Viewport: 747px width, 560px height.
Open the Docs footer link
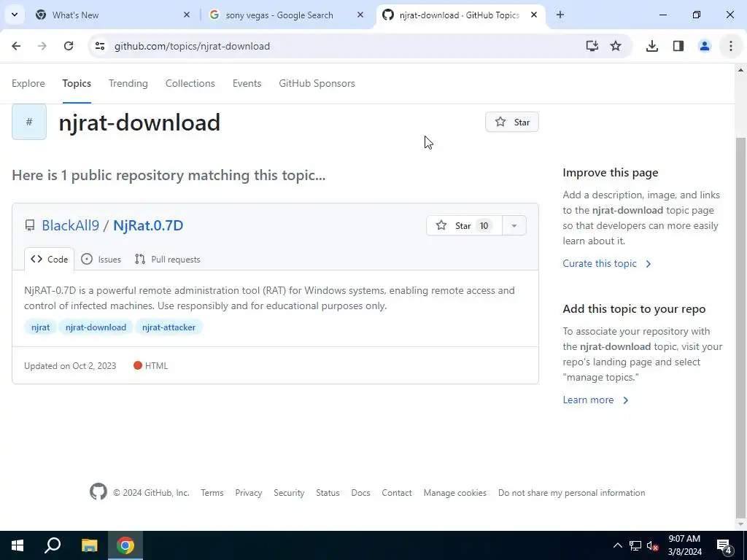(360, 493)
